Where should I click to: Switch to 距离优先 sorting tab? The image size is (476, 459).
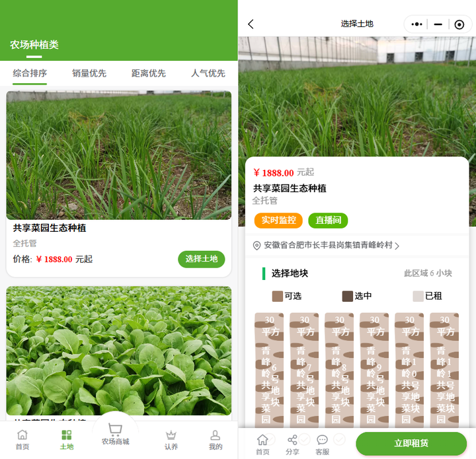(149, 73)
